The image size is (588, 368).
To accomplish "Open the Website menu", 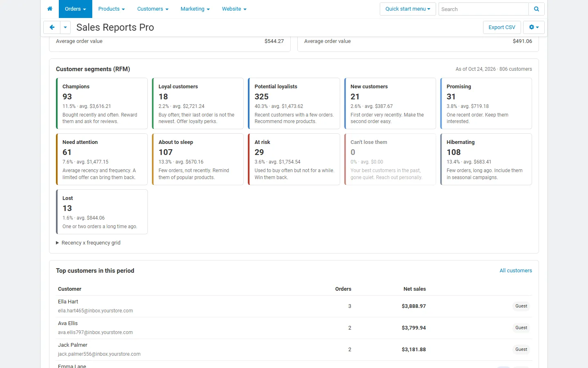I will [x=234, y=9].
